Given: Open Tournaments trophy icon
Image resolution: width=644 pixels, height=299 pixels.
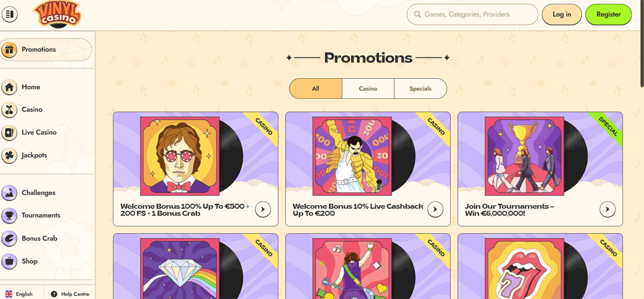Looking at the screenshot, I should click(9, 216).
